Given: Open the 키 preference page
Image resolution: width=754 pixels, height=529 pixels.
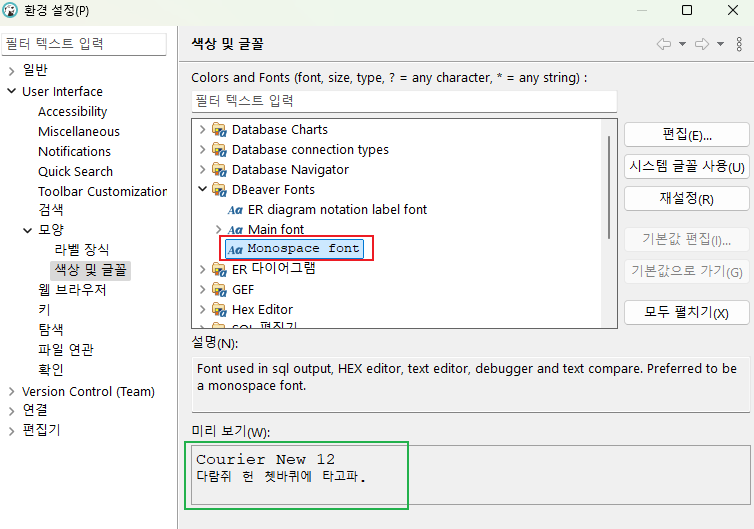Looking at the screenshot, I should [44, 310].
